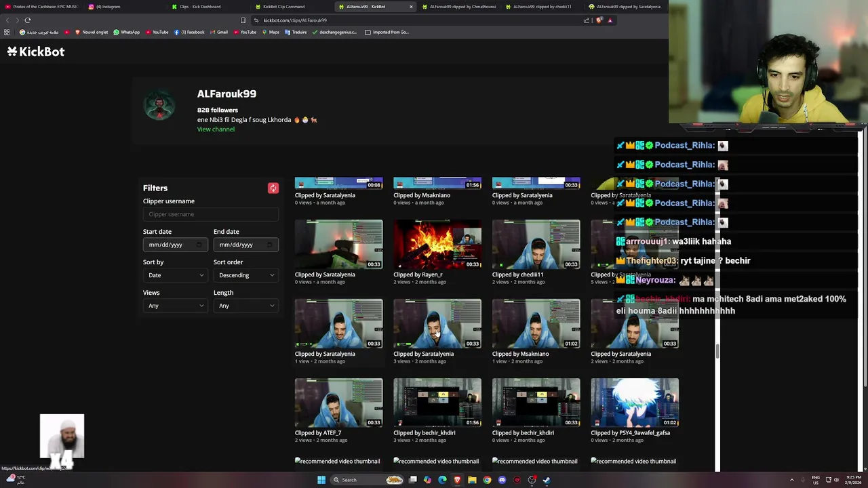Go back with the browser back arrow
This screenshot has width=868, height=488.
[x=7, y=20]
